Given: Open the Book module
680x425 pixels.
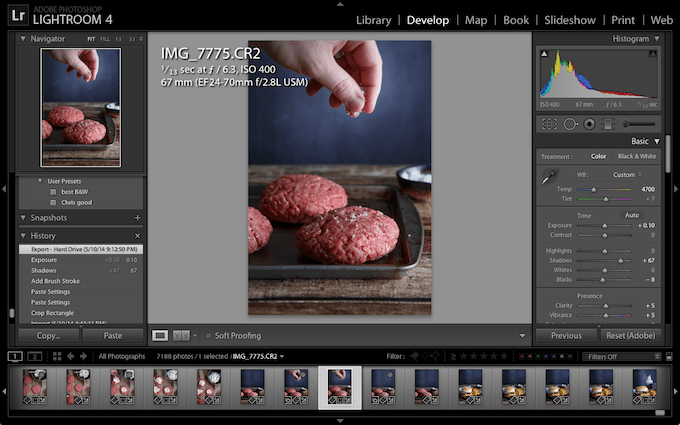Looking at the screenshot, I should [516, 20].
